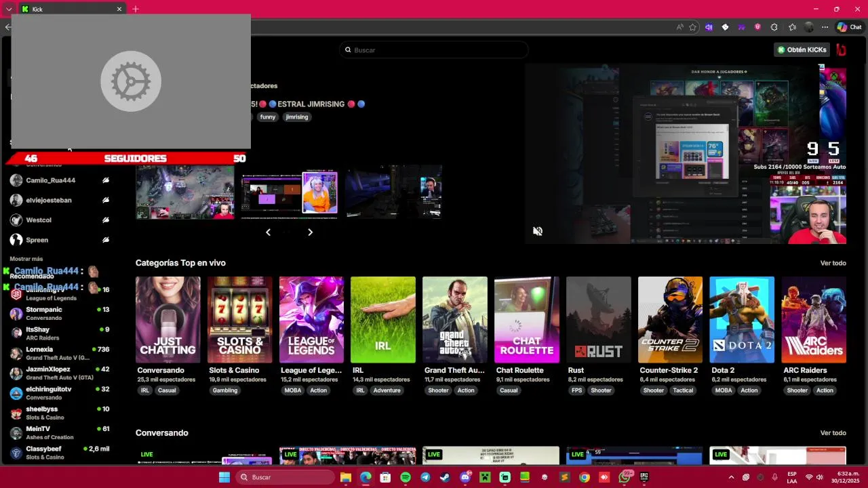
Task: Open sheelbyss recommended channel
Action: point(60,413)
